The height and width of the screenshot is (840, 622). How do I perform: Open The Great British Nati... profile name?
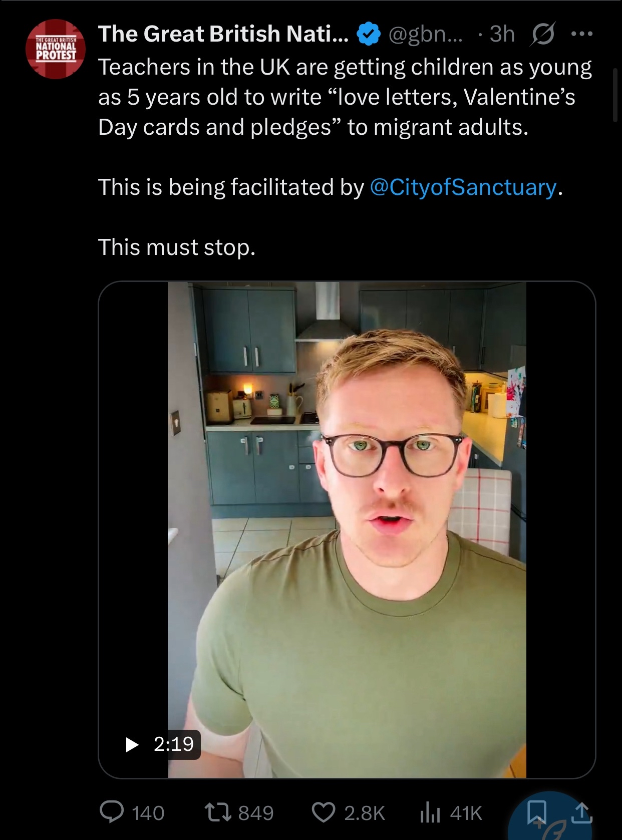(223, 34)
